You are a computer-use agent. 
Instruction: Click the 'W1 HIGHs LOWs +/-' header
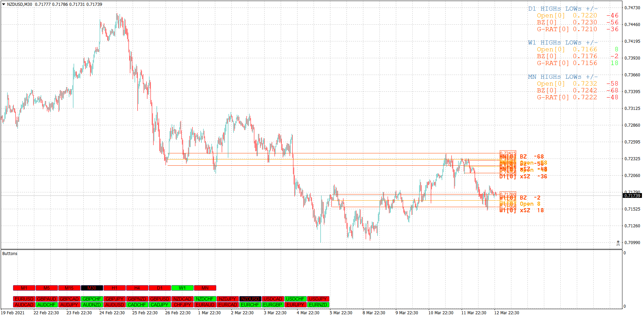click(x=563, y=42)
